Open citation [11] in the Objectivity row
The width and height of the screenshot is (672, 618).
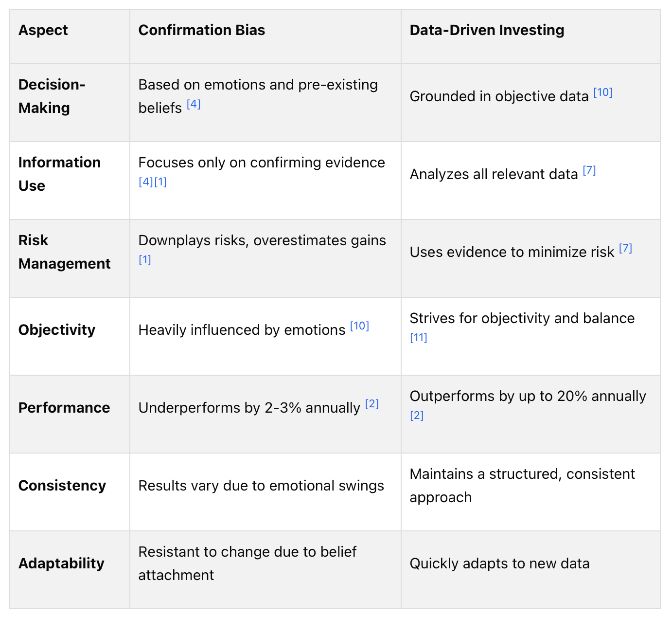(419, 338)
